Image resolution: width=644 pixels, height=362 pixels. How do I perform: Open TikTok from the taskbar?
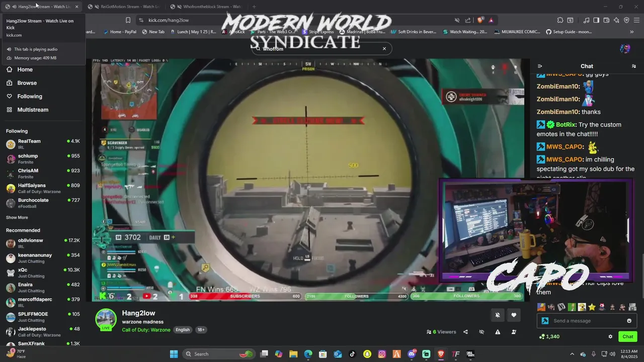click(352, 354)
